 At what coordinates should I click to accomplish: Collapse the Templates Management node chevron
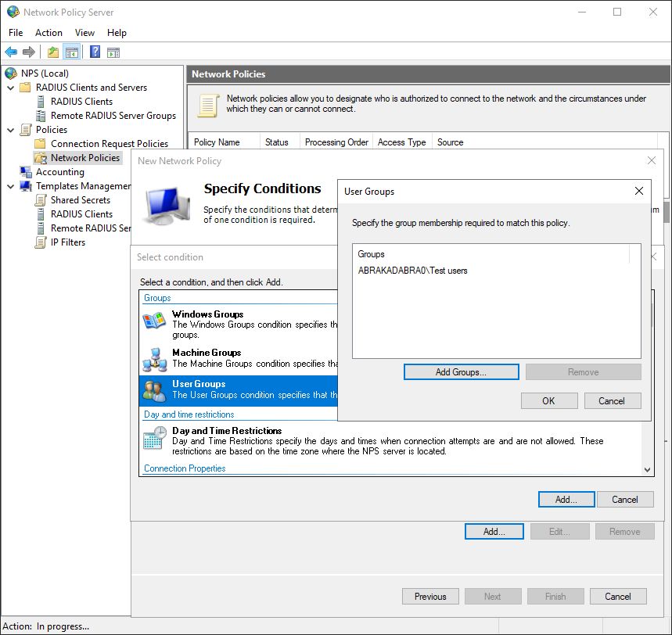click(x=11, y=186)
